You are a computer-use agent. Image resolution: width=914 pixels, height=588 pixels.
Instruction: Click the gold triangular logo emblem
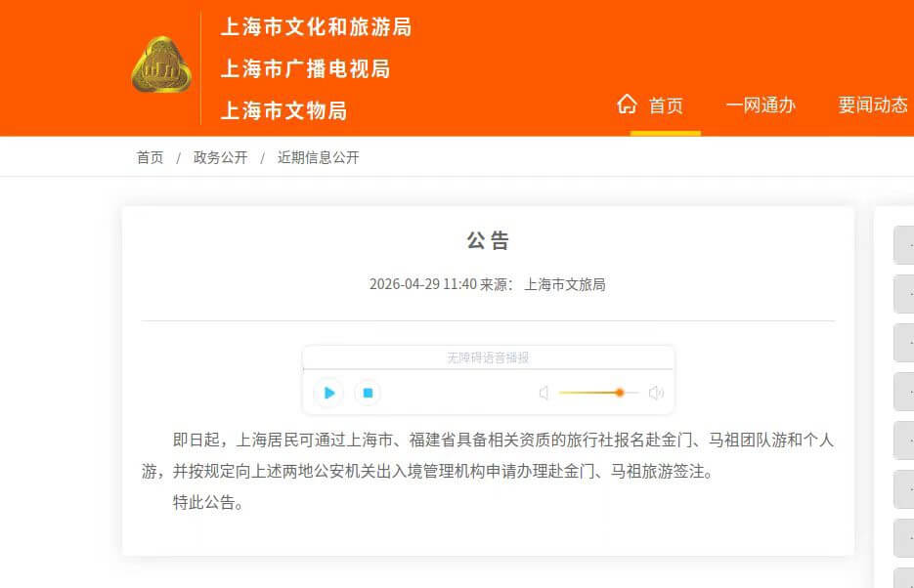click(x=161, y=66)
